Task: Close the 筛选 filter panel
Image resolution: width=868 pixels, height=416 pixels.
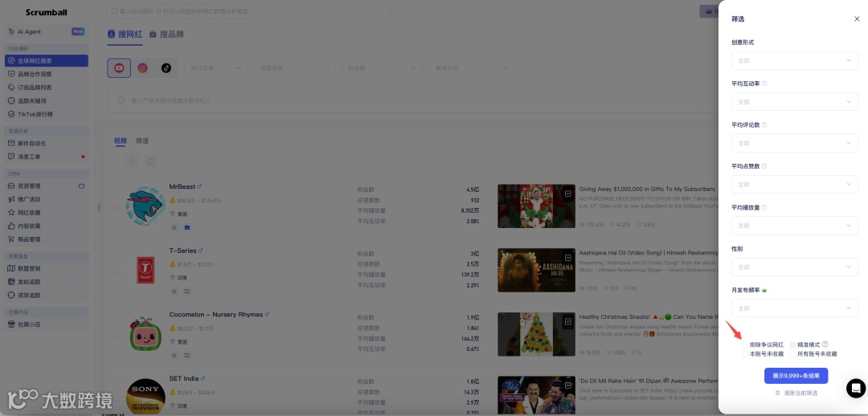Action: [857, 18]
